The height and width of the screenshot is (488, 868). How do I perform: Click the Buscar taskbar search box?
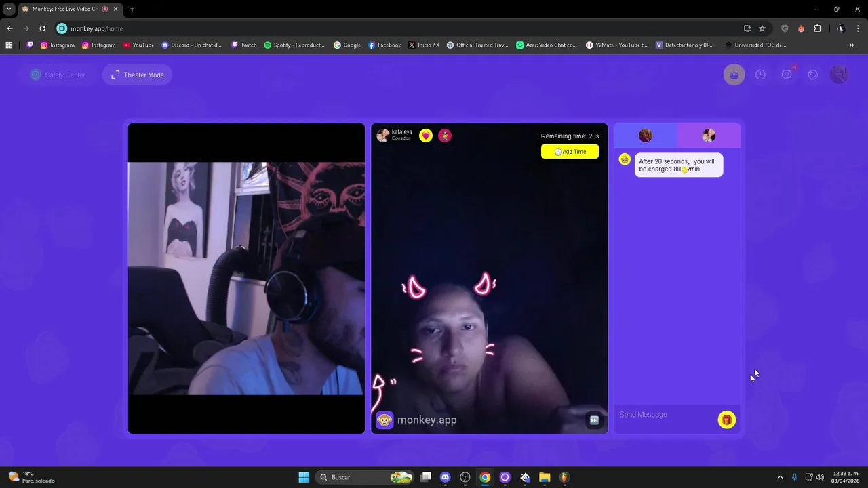point(366,477)
